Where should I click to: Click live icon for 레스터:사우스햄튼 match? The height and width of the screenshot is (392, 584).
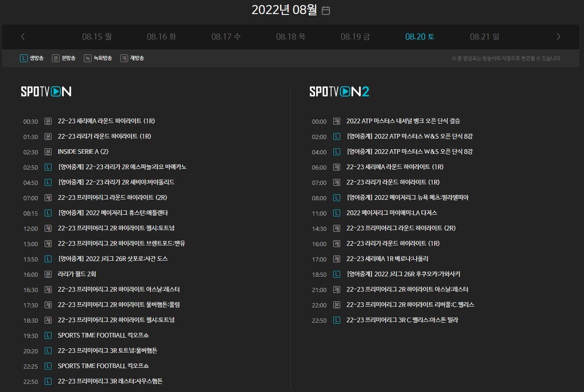pos(48,381)
